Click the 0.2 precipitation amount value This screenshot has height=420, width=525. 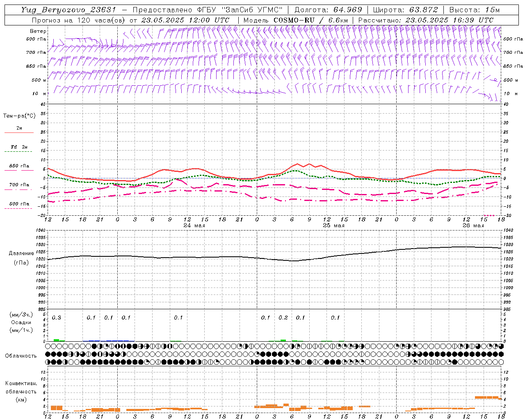coord(283,318)
